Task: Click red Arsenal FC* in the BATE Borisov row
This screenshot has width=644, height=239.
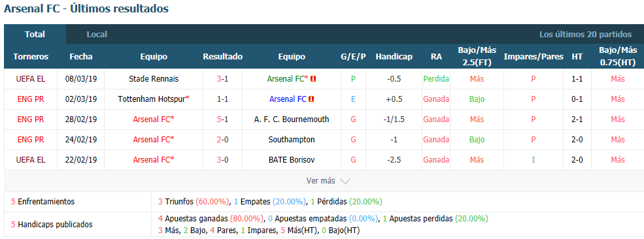Action: (154, 160)
